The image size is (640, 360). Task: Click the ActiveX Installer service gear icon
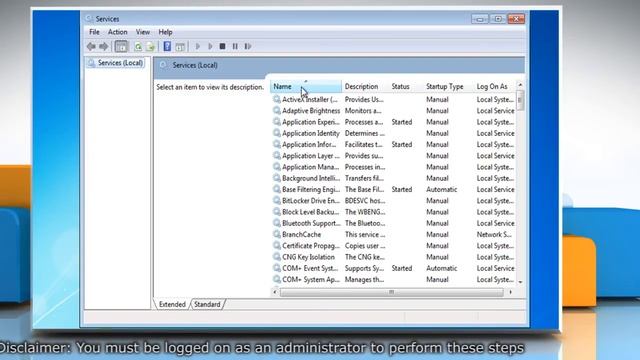(x=277, y=99)
